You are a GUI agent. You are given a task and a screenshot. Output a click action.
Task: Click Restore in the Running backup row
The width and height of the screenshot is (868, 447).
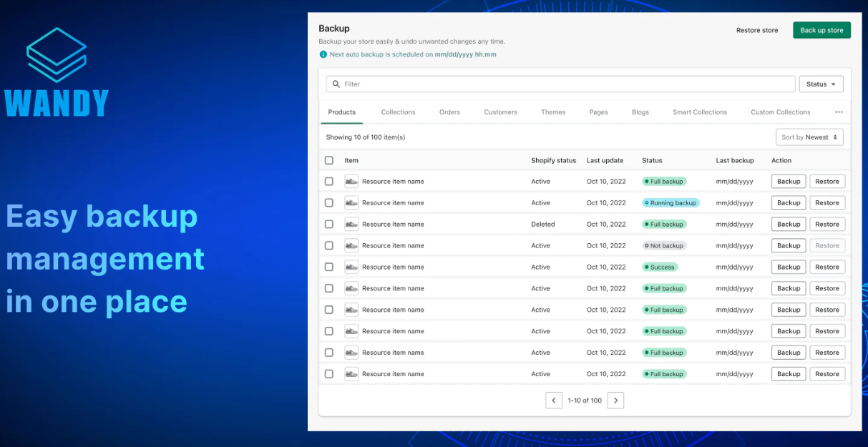click(827, 203)
